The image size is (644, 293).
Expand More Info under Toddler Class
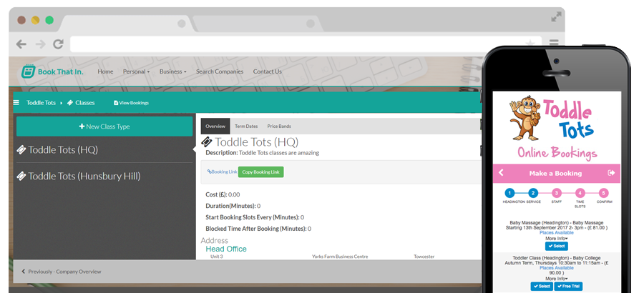click(x=557, y=279)
